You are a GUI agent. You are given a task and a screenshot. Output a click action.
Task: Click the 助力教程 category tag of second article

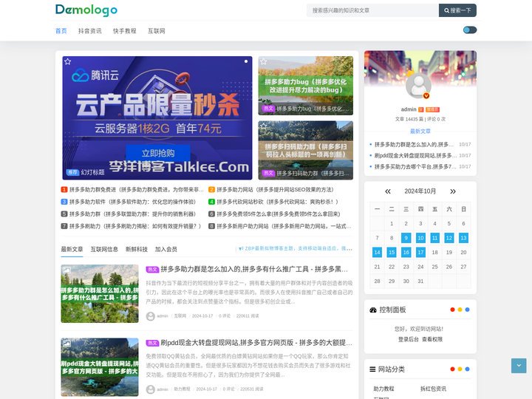183,389
